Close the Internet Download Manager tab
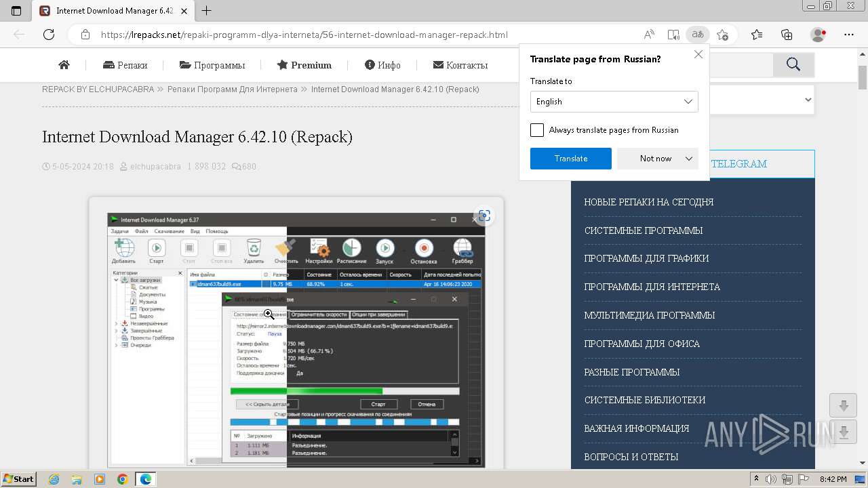Image resolution: width=868 pixels, height=488 pixels. (184, 11)
